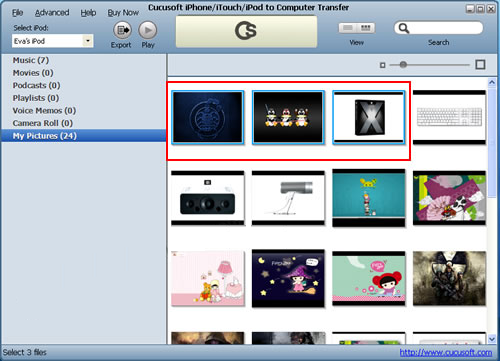Select the soldier artwork thumbnail
This screenshot has width=500, height=361.
pyautogui.click(x=449, y=278)
